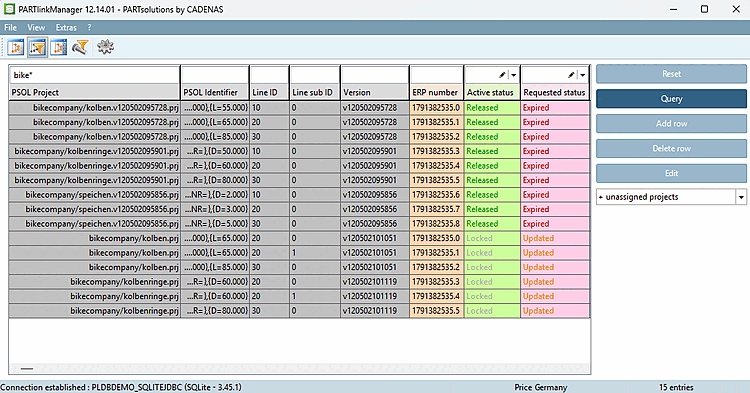Select ERP number cell 1791382535.7
Viewport: 750px width, 393px height.
click(436, 209)
